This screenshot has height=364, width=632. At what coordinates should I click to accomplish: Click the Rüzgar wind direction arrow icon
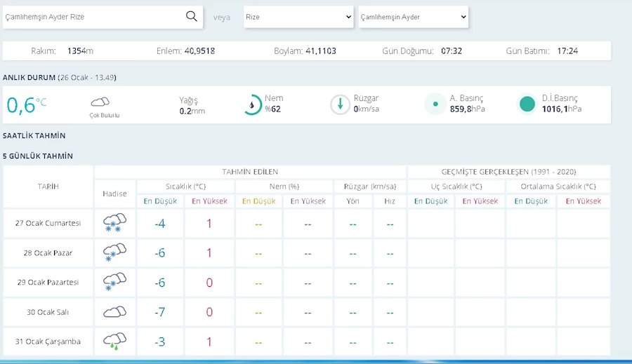(340, 105)
